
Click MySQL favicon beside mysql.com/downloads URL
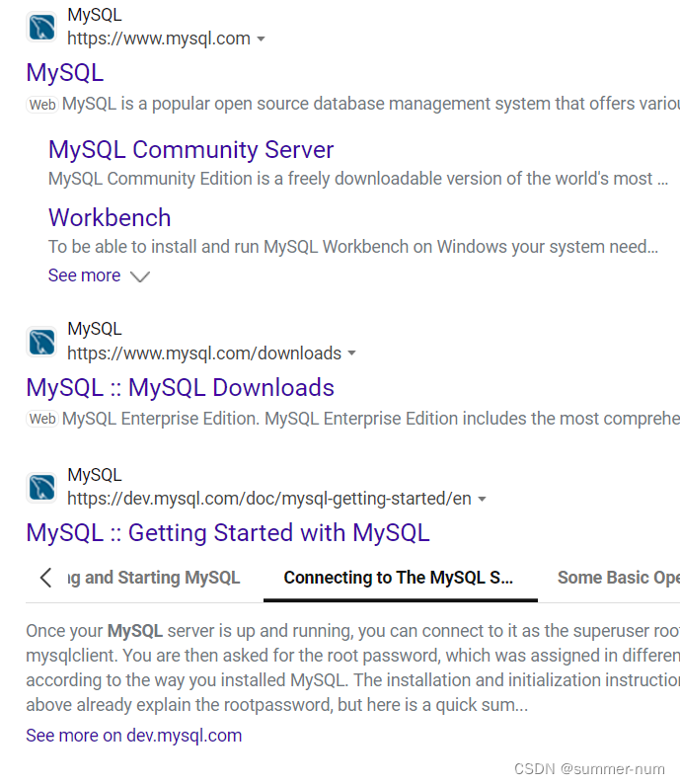[x=42, y=342]
